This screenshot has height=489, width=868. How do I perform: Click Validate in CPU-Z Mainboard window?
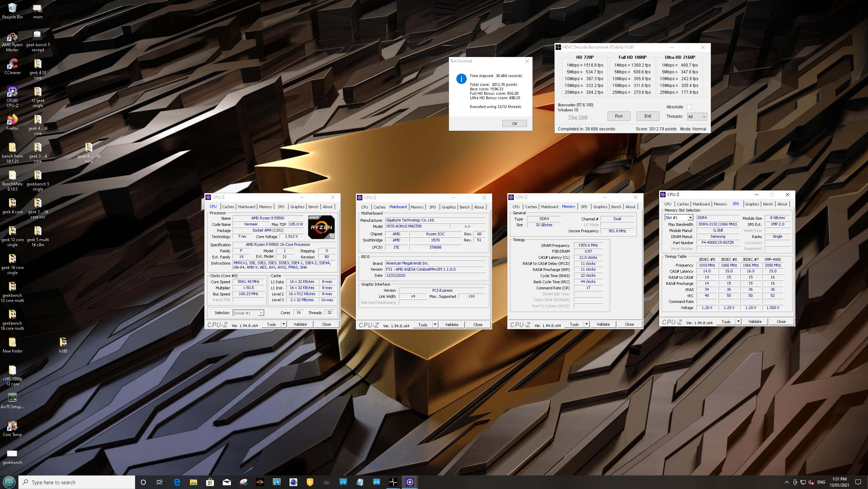pos(452,325)
